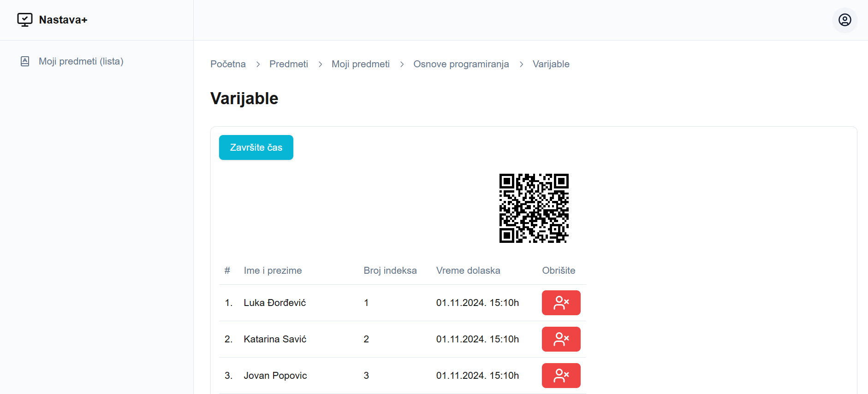The image size is (868, 394).
Task: Click the Broj indeksa column header
Action: point(390,271)
